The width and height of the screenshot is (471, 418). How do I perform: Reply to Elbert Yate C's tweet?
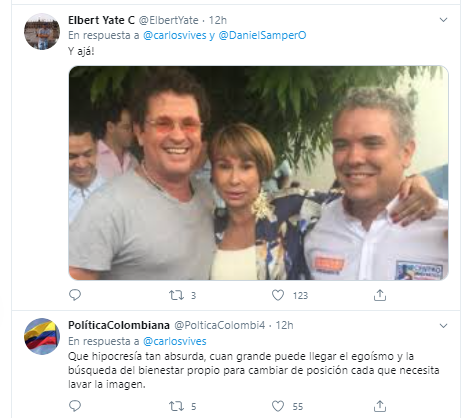click(x=75, y=295)
